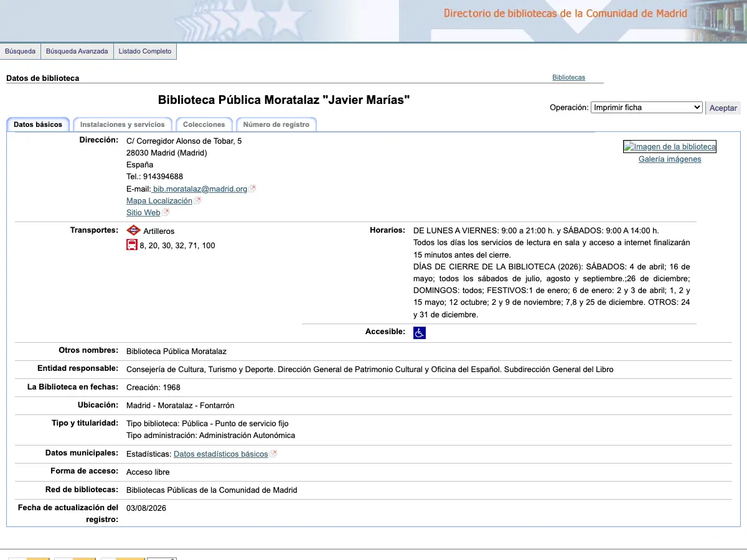
Task: Open the Mapa Localización link
Action: point(159,201)
